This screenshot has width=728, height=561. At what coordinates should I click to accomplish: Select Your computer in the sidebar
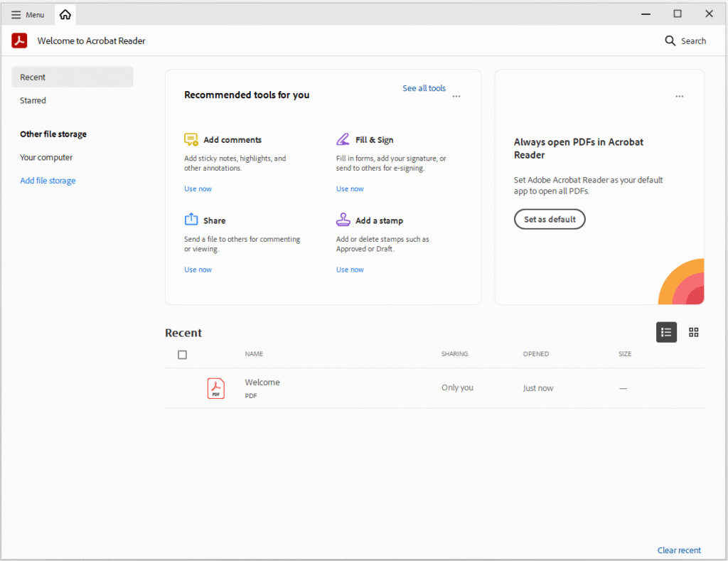[x=46, y=158]
